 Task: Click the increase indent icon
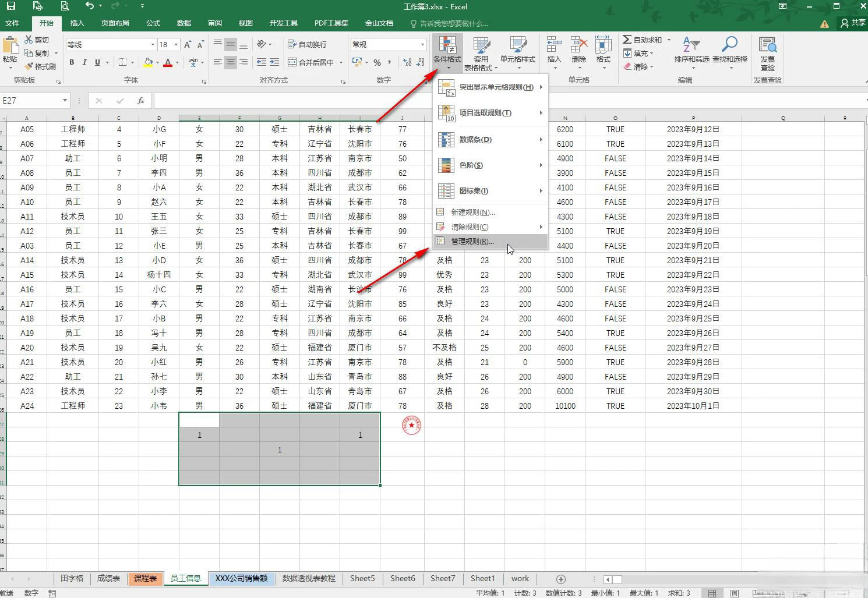tap(275, 62)
